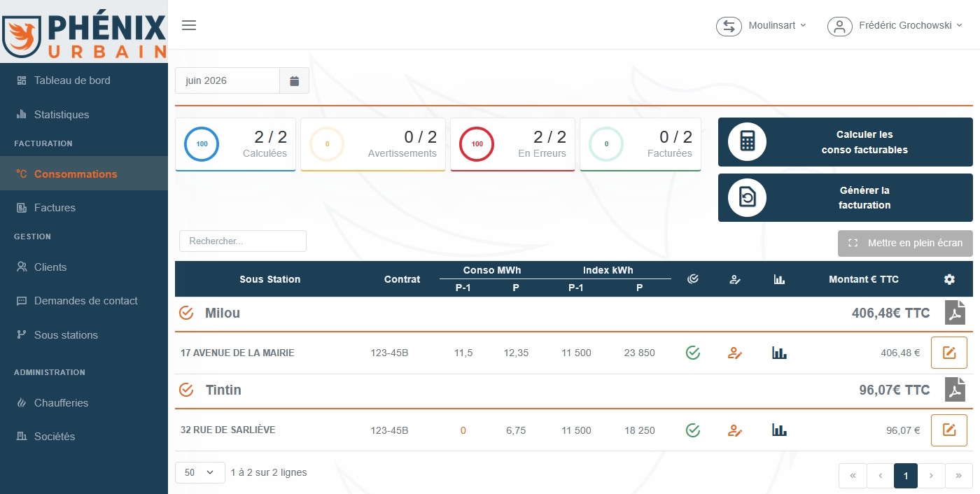Click the 406,48 € amount cell

coord(900,353)
